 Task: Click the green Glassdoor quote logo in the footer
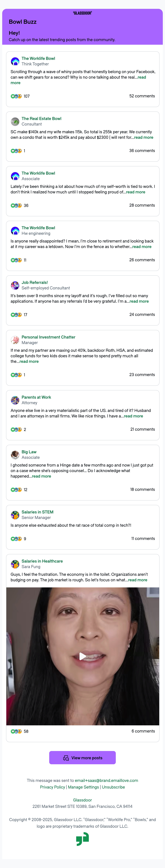click(82, 839)
